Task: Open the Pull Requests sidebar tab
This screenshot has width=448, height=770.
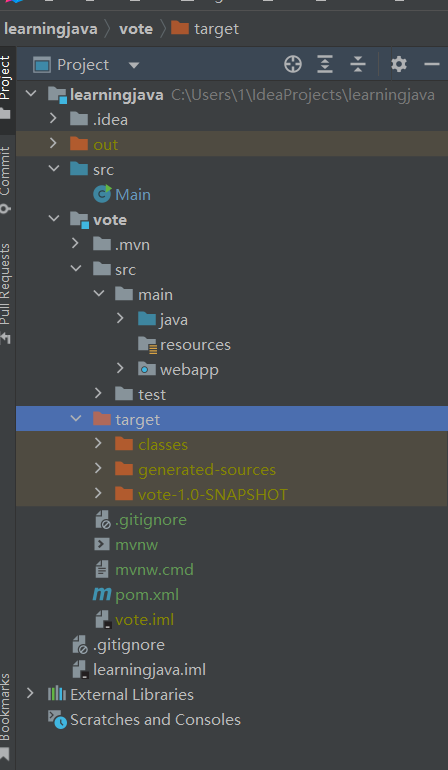Action: coord(5,294)
